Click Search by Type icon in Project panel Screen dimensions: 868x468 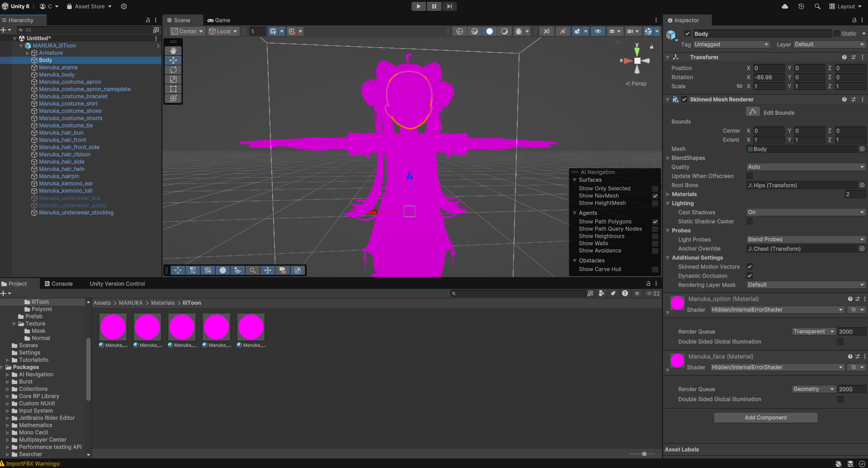pyautogui.click(x=602, y=293)
